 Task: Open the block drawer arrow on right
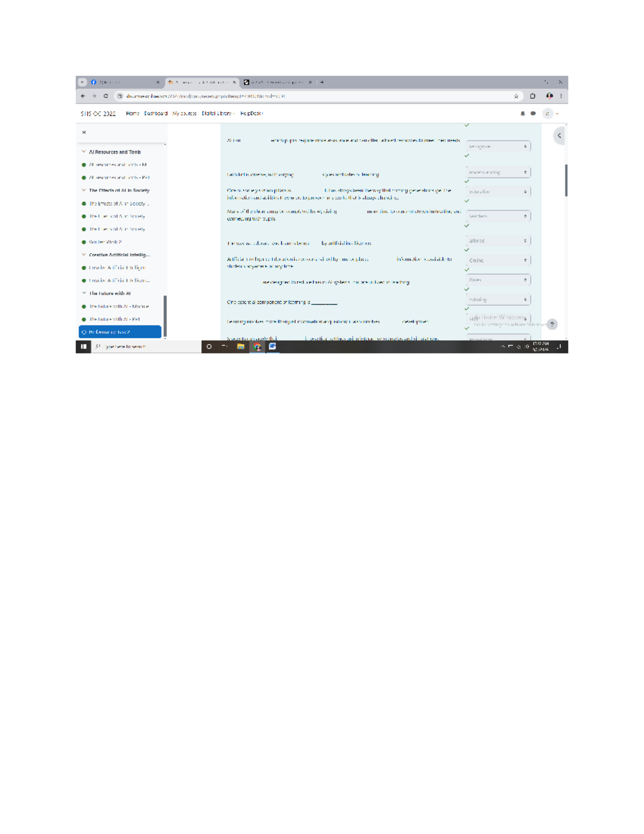[x=559, y=136]
